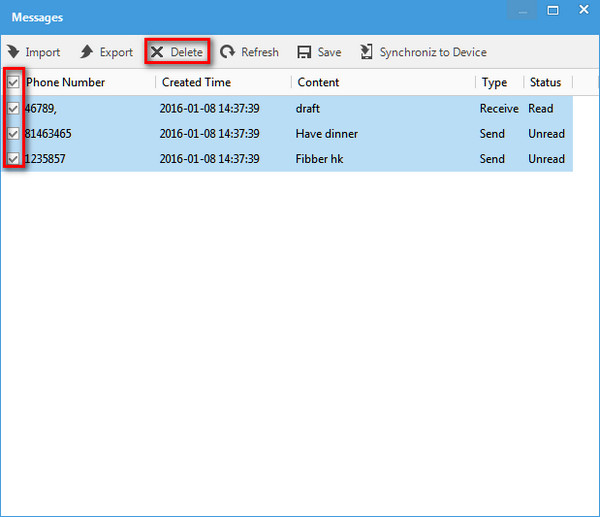Sort by the Created Time column header
600x517 pixels.
[x=196, y=82]
